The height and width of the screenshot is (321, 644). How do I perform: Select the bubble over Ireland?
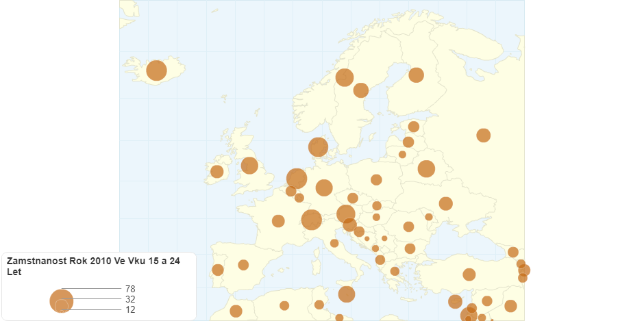click(216, 171)
